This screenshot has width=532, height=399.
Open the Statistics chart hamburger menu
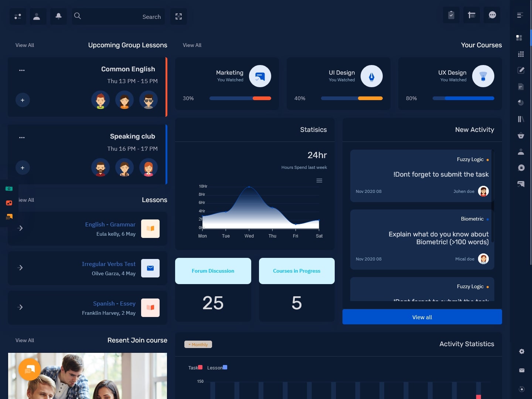pos(319,181)
